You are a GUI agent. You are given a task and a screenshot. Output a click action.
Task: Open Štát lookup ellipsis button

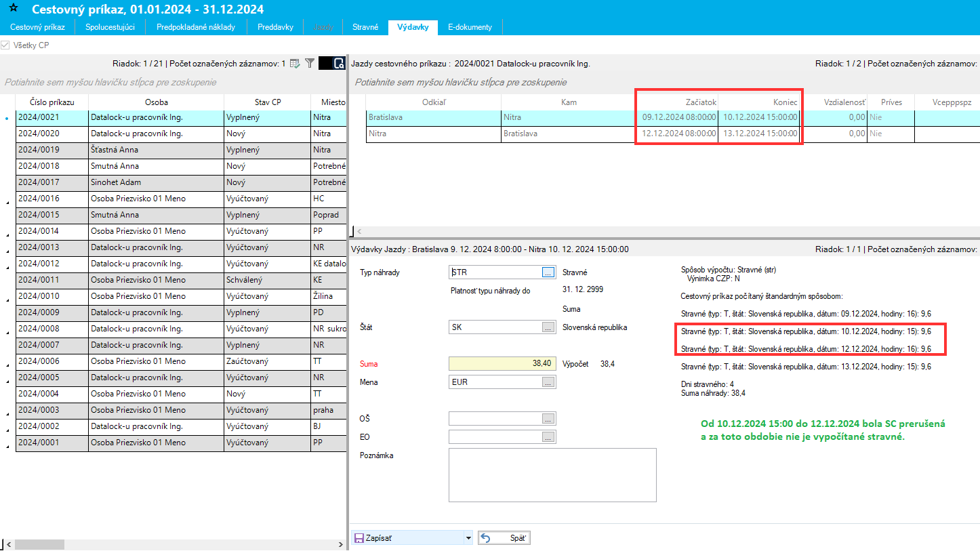click(x=548, y=327)
